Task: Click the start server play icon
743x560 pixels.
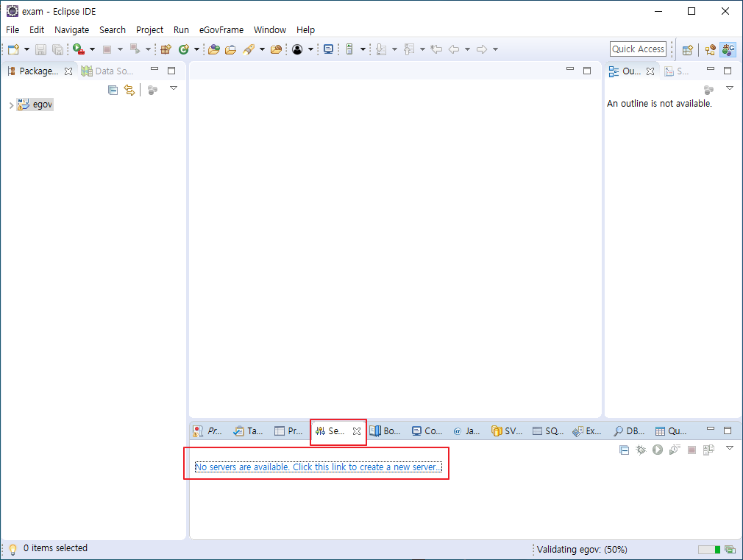Action: (657, 450)
